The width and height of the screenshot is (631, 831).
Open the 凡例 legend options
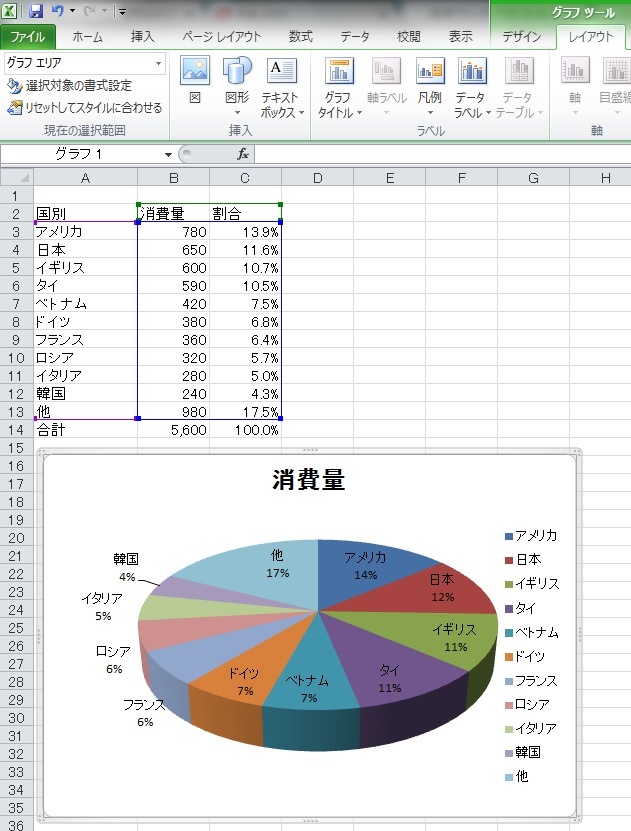430,86
